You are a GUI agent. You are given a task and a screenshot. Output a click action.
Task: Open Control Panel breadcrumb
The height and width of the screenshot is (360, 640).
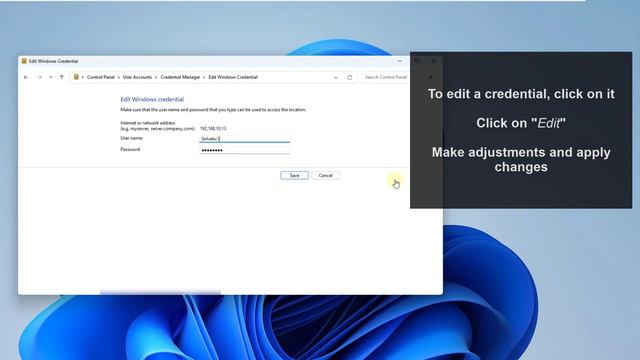[x=100, y=77]
